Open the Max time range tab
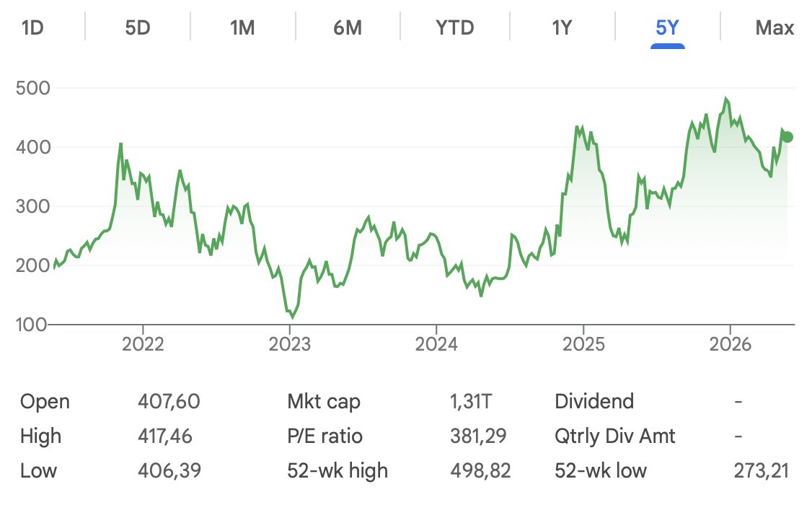Image resolution: width=812 pixels, height=505 pixels. coord(775,27)
